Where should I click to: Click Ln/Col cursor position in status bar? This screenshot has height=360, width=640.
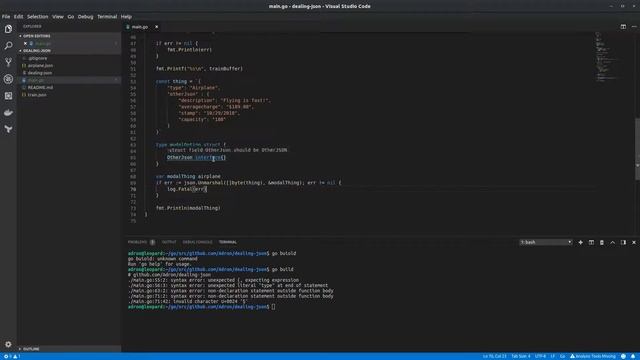(494, 356)
